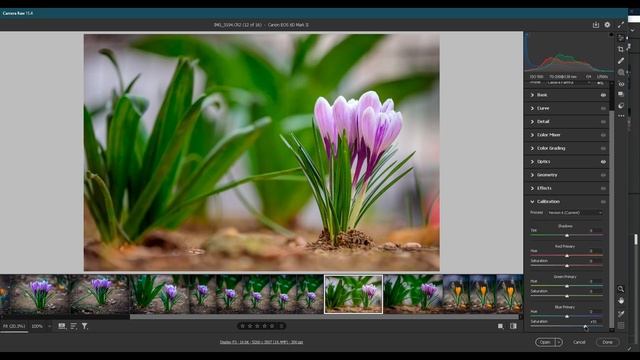This screenshot has height=360, width=640.
Task: Toggle Basic panel visibility eye
Action: (603, 95)
